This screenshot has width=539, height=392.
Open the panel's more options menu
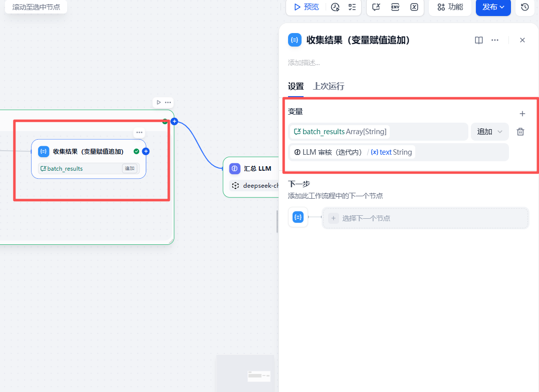[495, 40]
